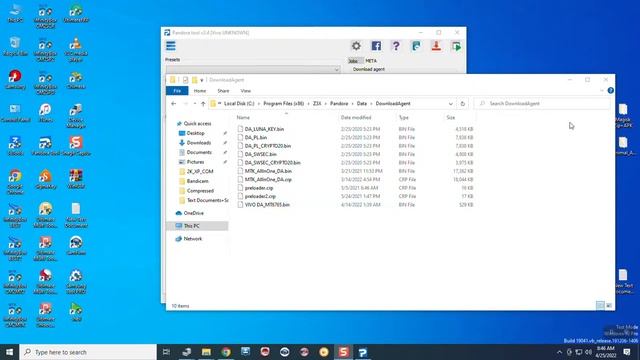This screenshot has height=360, width=640.
Task: Open the Facebook page icon in Pandora
Action: coord(376,46)
